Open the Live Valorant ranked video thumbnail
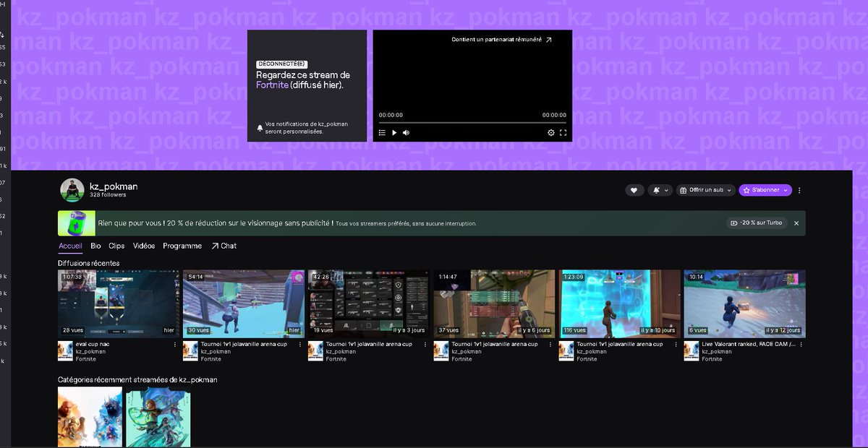This screenshot has height=448, width=868. [x=745, y=303]
